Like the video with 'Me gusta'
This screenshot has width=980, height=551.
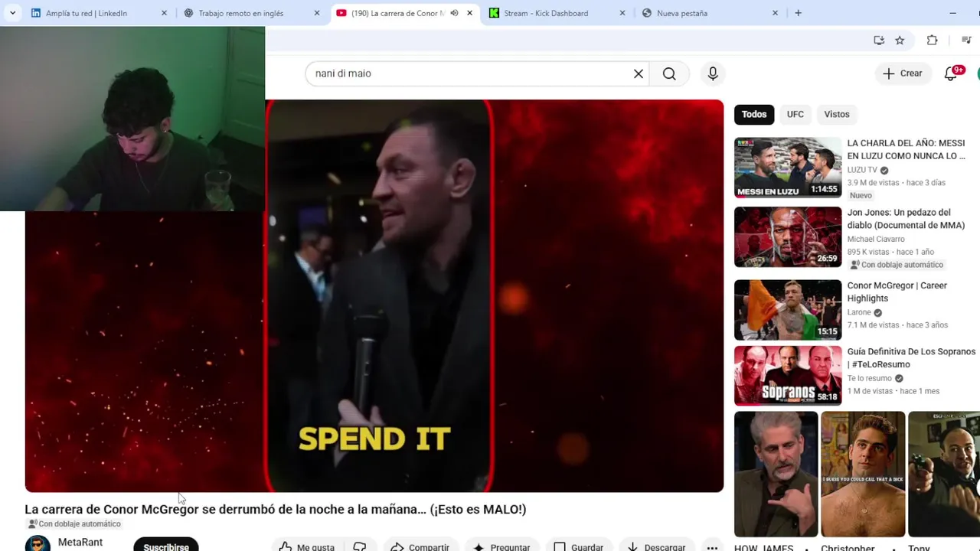(x=306, y=546)
